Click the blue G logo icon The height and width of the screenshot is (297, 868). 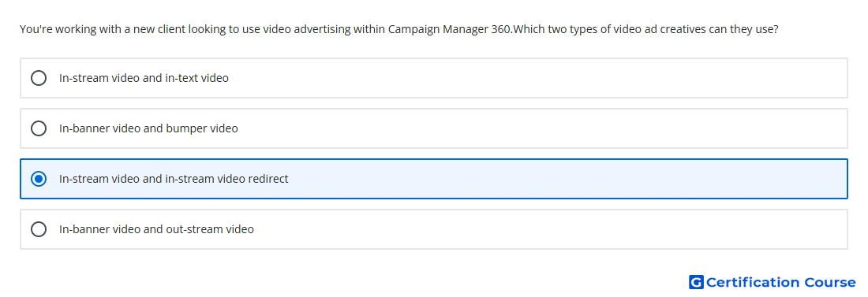(696, 283)
